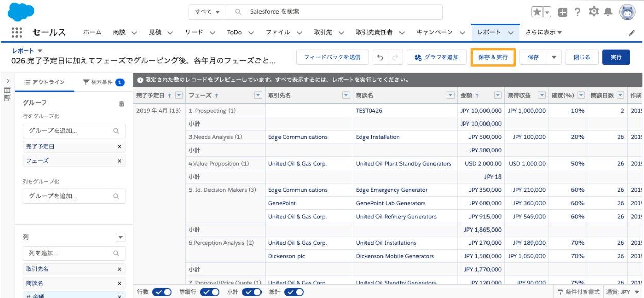The image size is (644, 298).
Task: Open the 列 section dropdown
Action: 120,238
